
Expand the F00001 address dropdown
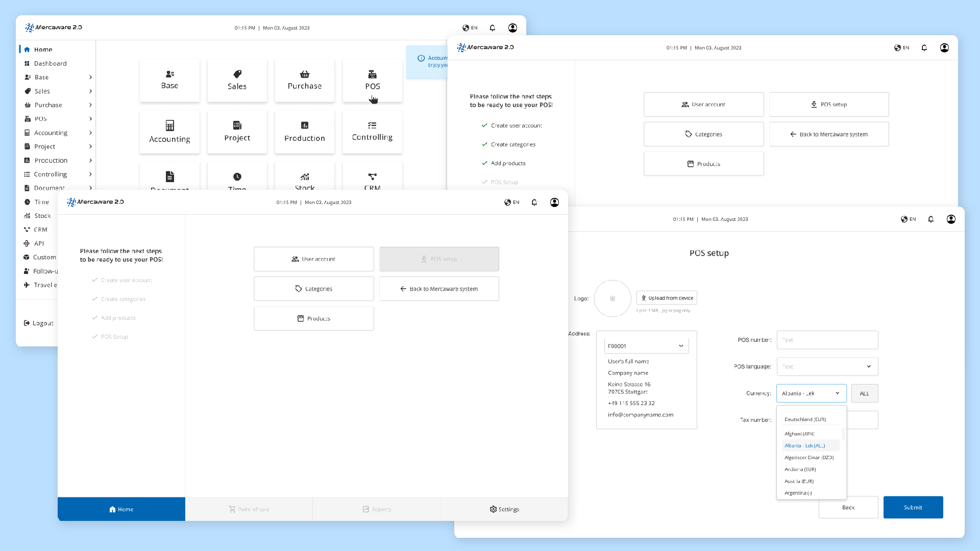[646, 346]
